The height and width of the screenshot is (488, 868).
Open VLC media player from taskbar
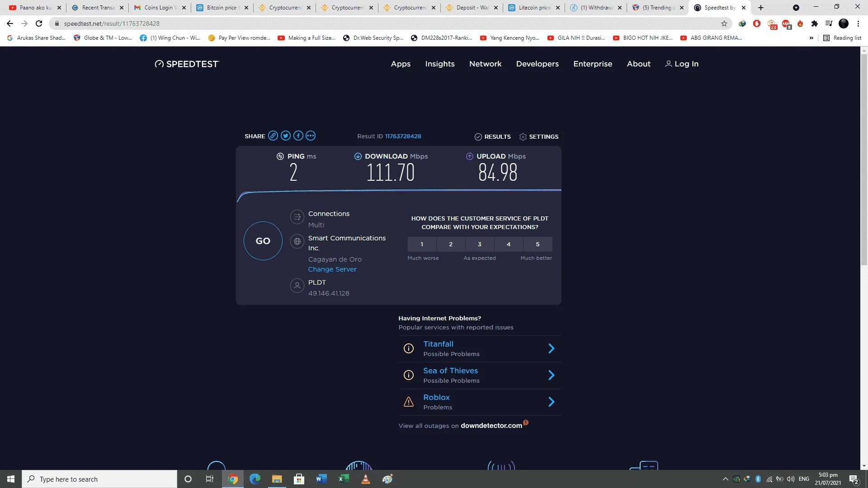tap(366, 479)
